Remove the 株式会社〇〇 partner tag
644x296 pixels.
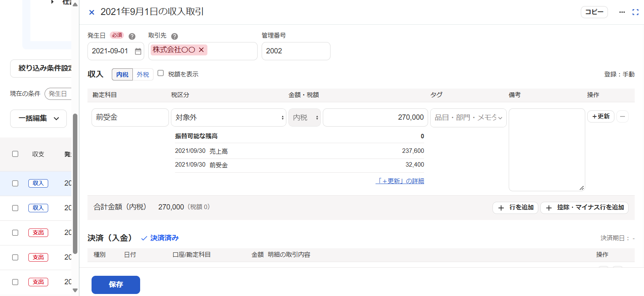[x=201, y=50]
